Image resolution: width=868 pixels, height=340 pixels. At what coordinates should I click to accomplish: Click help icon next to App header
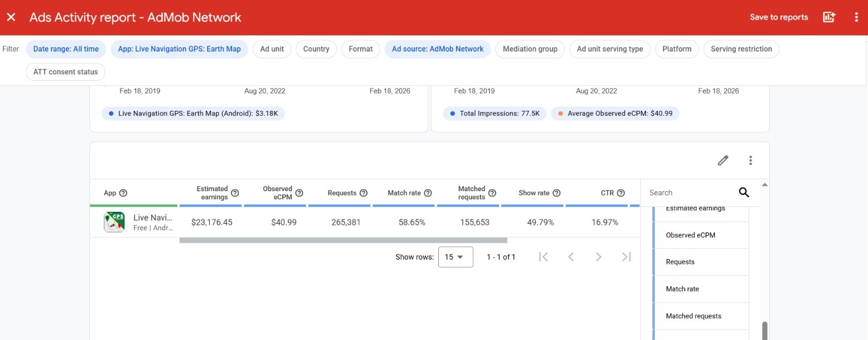click(x=123, y=193)
